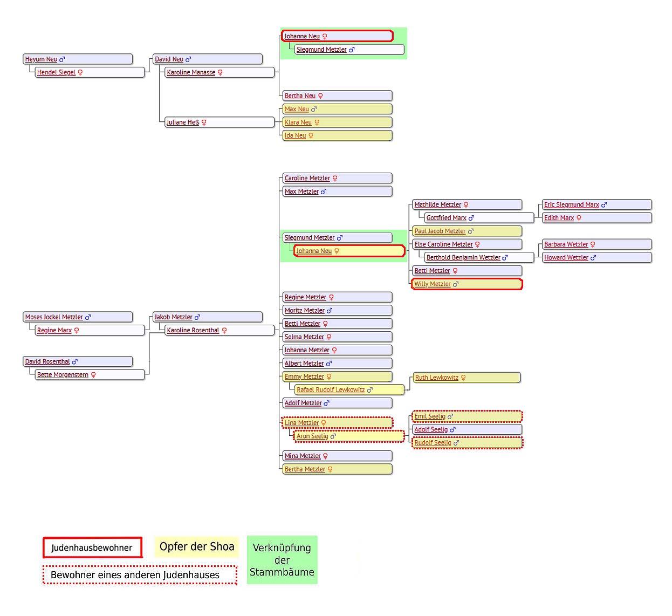
Task: Open the David Neu person link
Action: pos(169,59)
